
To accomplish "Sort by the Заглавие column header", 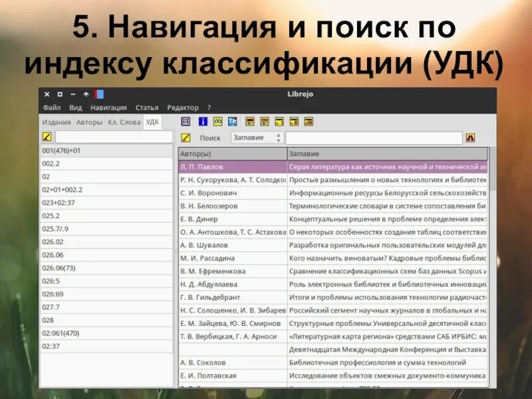I will click(x=387, y=154).
